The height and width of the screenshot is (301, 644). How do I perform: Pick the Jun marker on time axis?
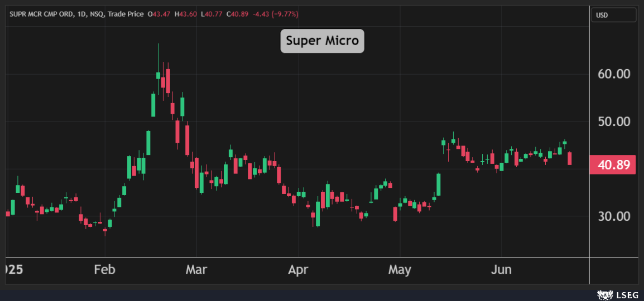point(501,270)
